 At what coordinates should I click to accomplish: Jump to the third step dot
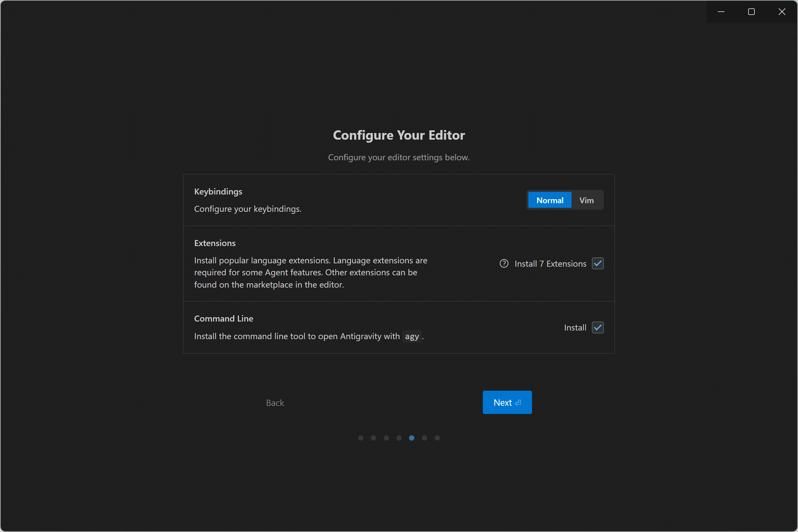[386, 438]
